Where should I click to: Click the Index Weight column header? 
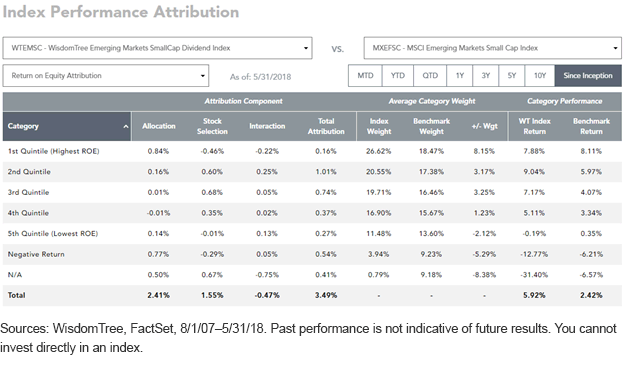pos(379,126)
